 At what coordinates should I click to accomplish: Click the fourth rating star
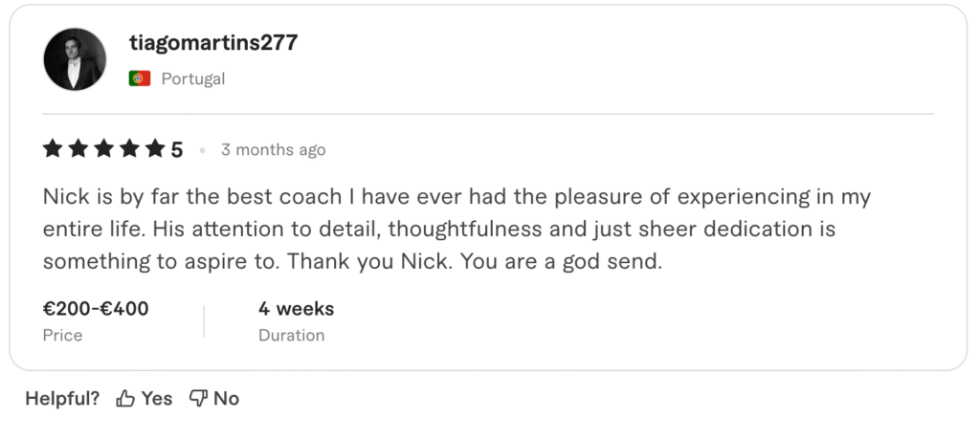tap(129, 148)
